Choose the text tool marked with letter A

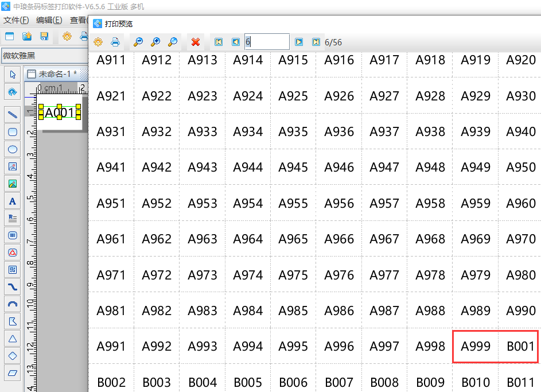(13, 201)
